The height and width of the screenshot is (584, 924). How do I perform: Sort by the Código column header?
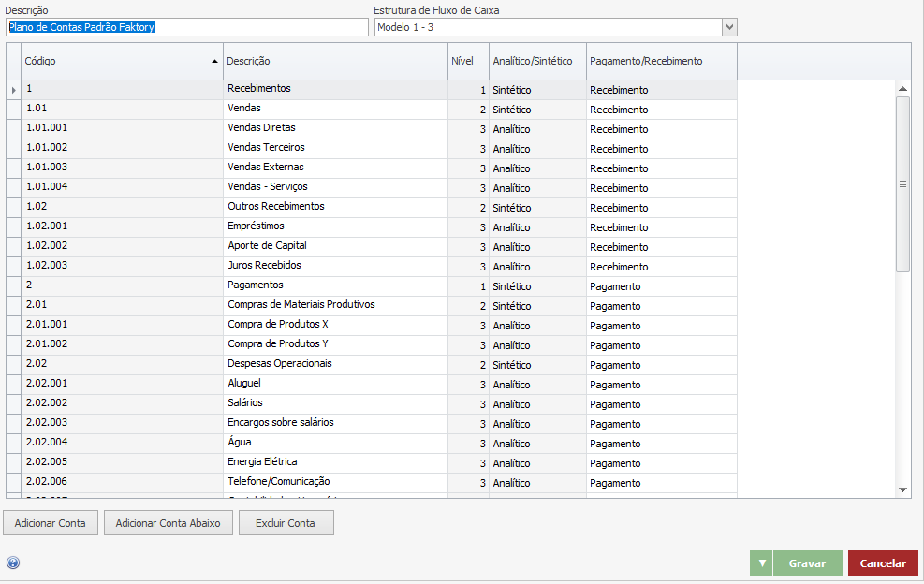[122, 61]
